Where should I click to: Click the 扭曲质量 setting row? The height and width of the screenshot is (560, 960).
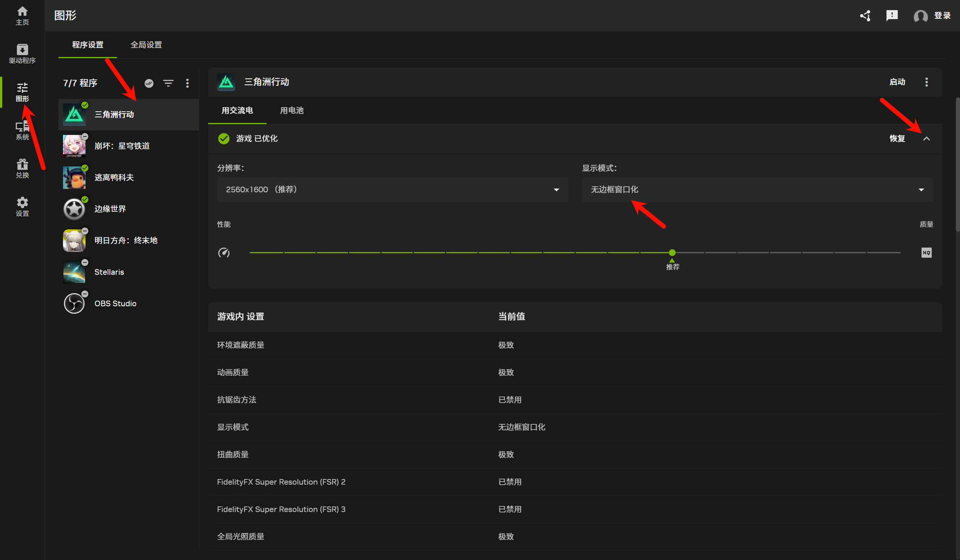[575, 455]
